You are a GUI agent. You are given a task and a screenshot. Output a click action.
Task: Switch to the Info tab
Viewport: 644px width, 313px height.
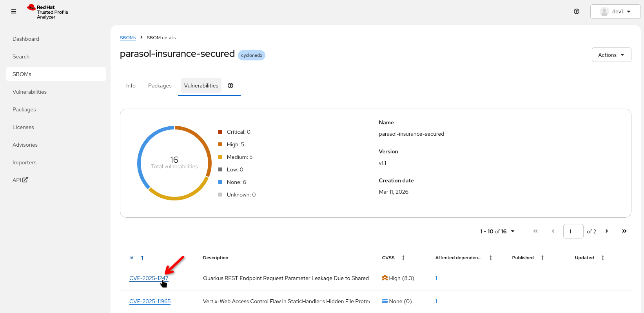coord(131,86)
